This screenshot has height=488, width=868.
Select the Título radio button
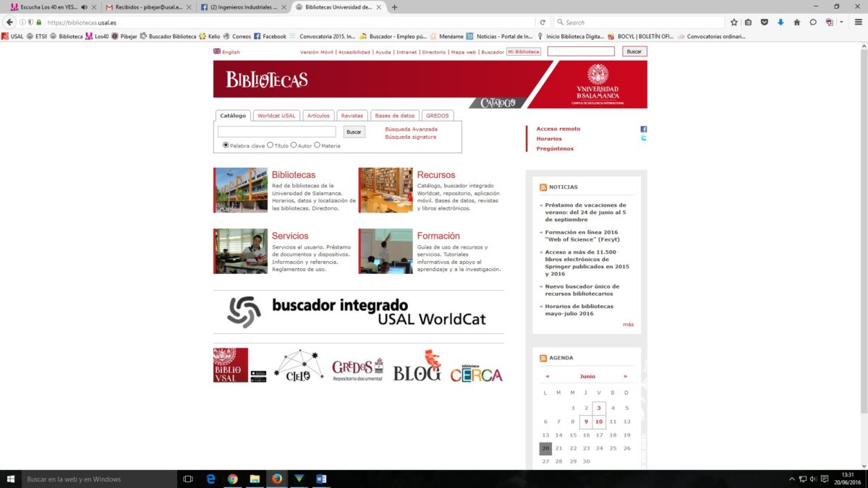270,145
